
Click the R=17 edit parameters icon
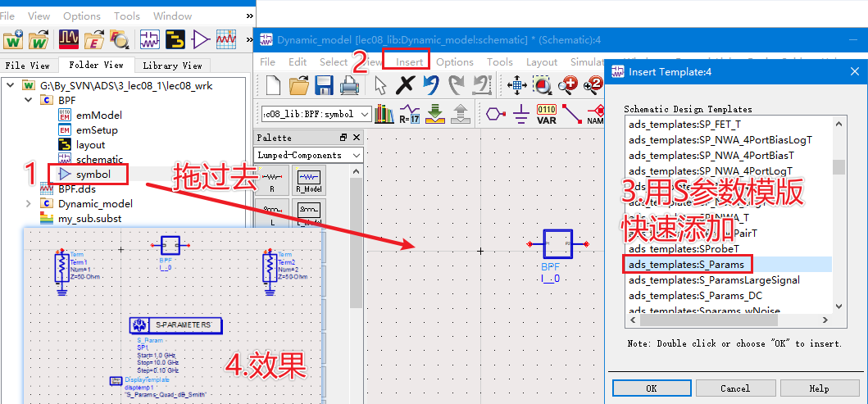(410, 115)
